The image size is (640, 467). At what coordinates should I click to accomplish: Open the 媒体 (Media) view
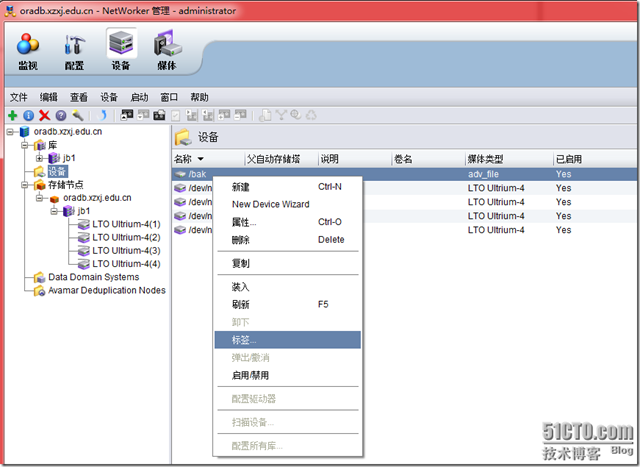pos(167,51)
